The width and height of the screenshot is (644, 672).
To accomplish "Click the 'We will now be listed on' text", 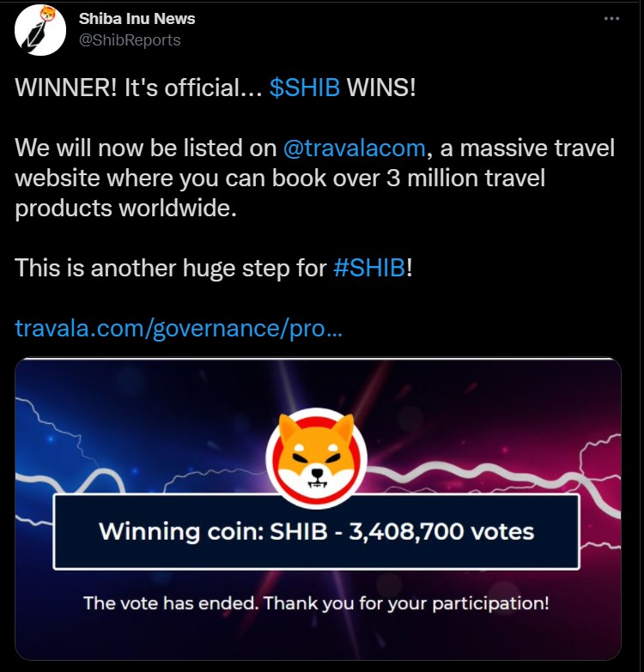I will [146, 148].
